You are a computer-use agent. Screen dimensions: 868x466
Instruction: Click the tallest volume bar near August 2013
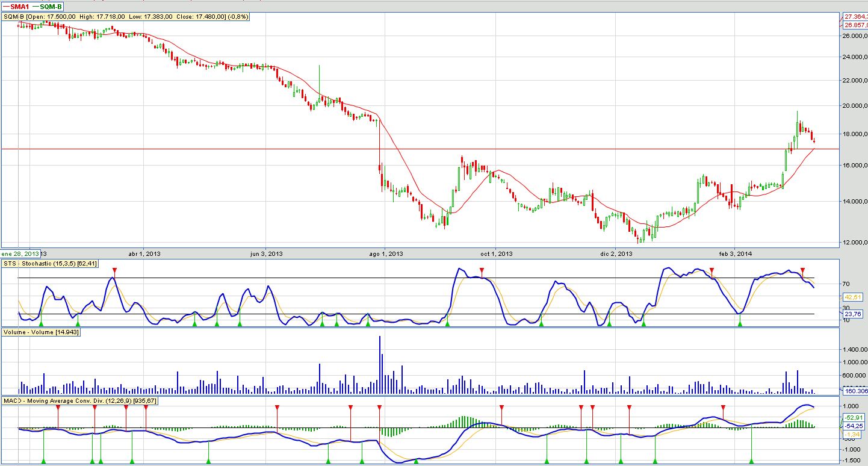380,364
